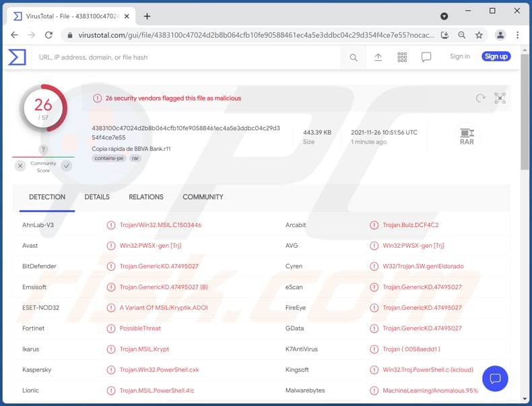
Task: Click the alert icon for Arcabit detection
Action: click(374, 225)
